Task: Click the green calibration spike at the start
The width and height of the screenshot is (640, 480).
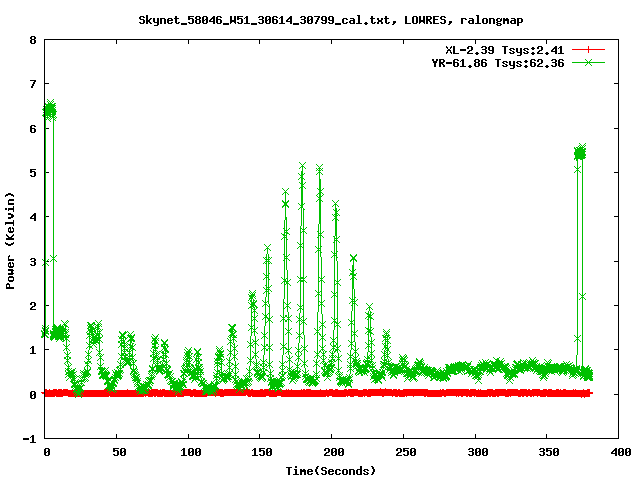Action: coord(49,110)
